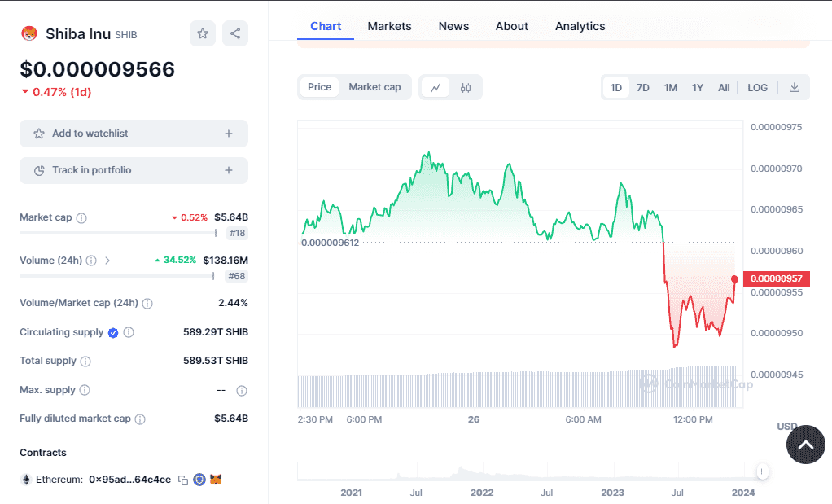Click the Shiba Inu coin logo

click(29, 33)
